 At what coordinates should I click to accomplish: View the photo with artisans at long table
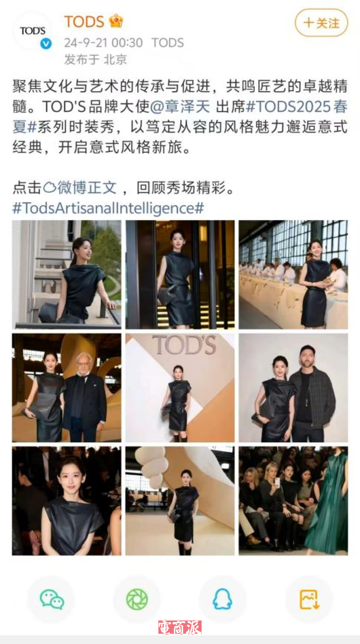click(x=293, y=275)
